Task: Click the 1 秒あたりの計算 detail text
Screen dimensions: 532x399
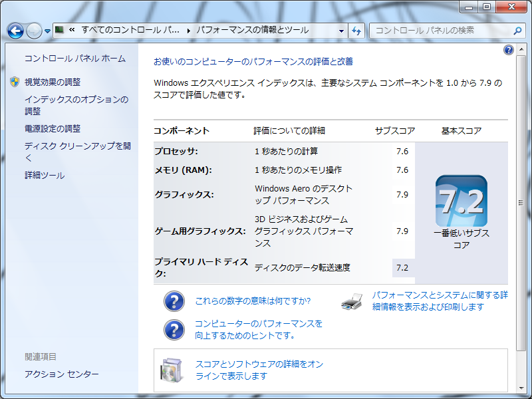Action: coord(287,152)
